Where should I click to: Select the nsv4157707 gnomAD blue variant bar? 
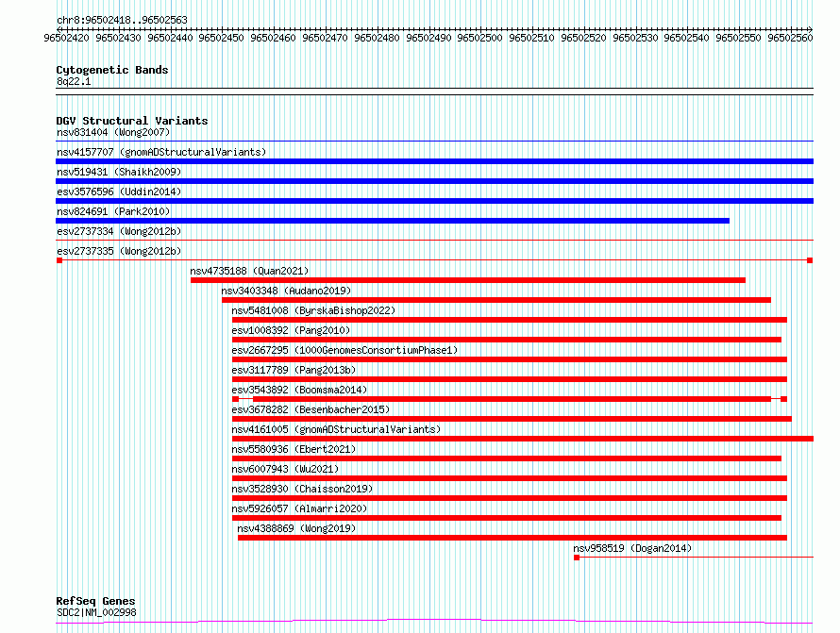coord(434,161)
